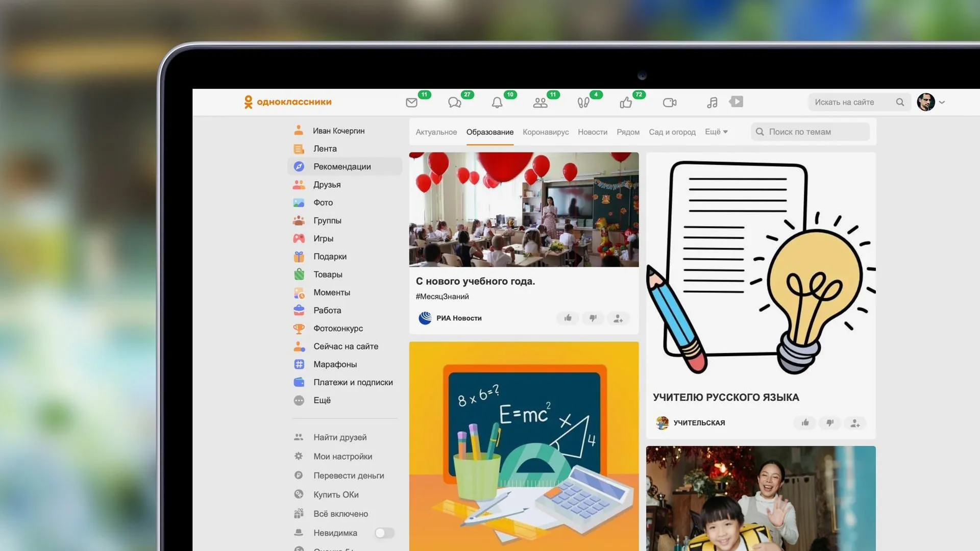This screenshot has height=551, width=980.
Task: Open the messages envelope icon
Action: 411,103
